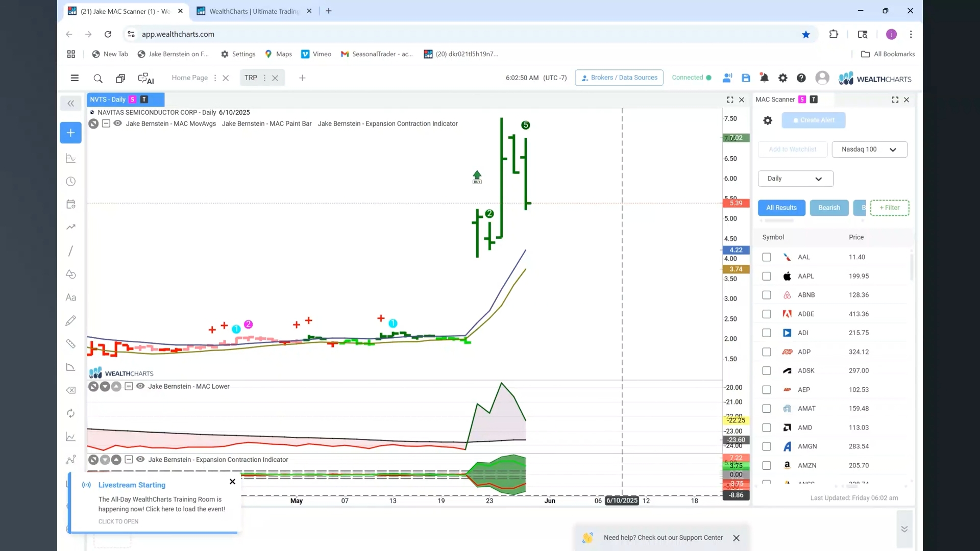Screen dimensions: 980x551
Task: Collapse the main chart indicators row
Action: [x=106, y=123]
